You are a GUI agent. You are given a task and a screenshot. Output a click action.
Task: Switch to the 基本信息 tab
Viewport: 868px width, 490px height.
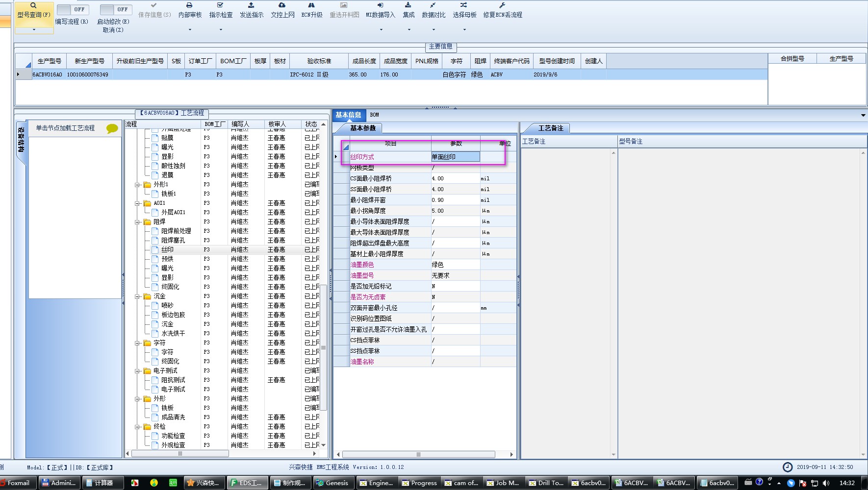[x=348, y=115]
